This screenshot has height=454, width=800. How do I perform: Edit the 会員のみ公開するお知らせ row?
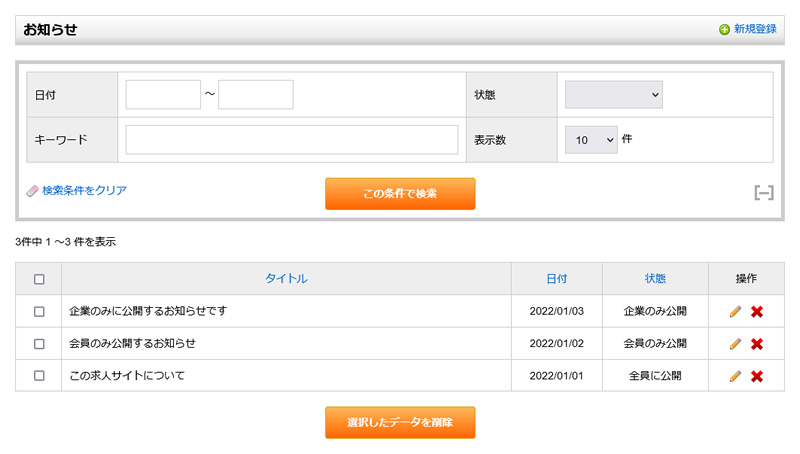(x=735, y=344)
